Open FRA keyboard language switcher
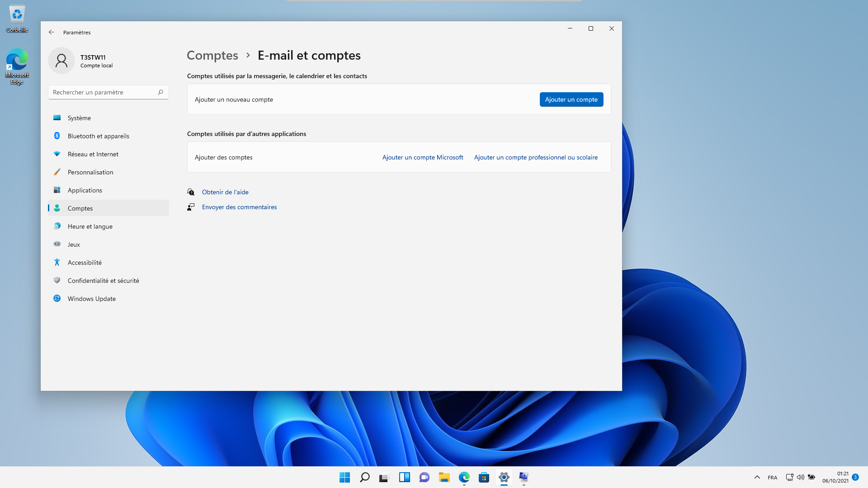Image resolution: width=868 pixels, height=488 pixels. point(772,478)
